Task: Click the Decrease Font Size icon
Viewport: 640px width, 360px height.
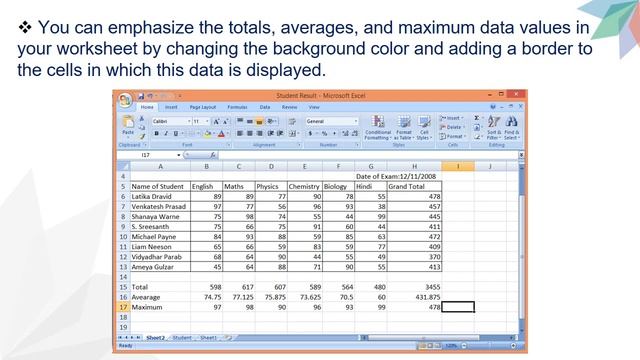Action: 225,121
